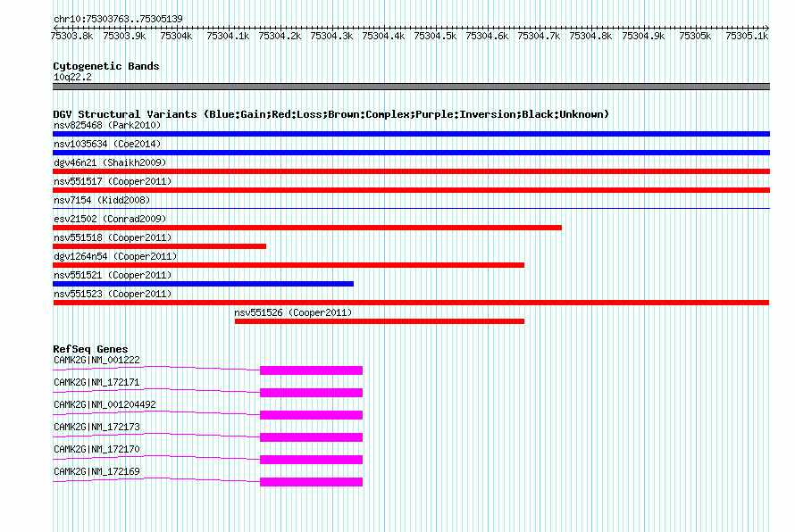Open the nsv551523 (Cooper2011) variant label
The height and width of the screenshot is (532, 795).
[113, 294]
